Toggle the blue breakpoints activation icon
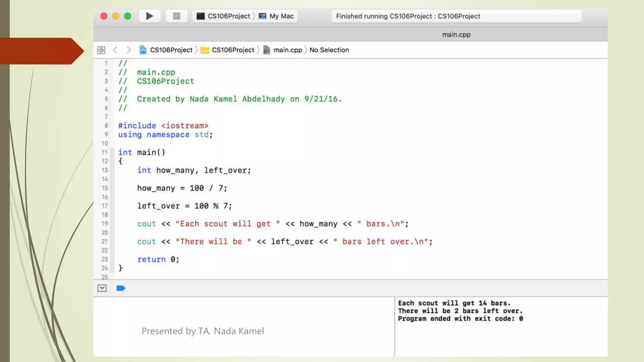 121,288
